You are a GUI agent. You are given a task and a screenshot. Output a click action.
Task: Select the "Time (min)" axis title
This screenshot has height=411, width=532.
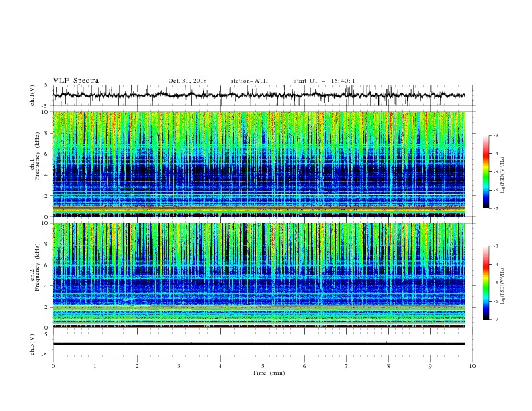point(269,373)
